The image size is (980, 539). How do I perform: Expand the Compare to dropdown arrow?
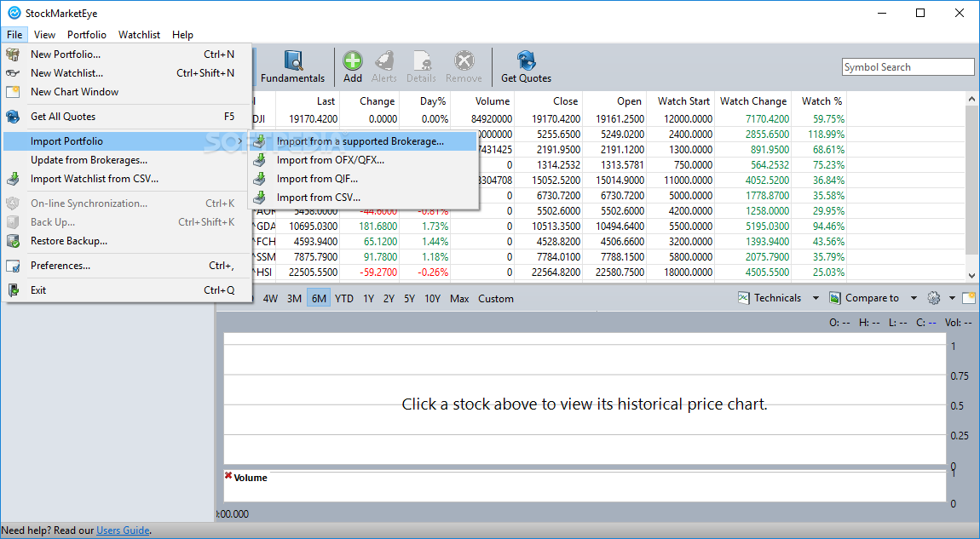[x=914, y=299]
